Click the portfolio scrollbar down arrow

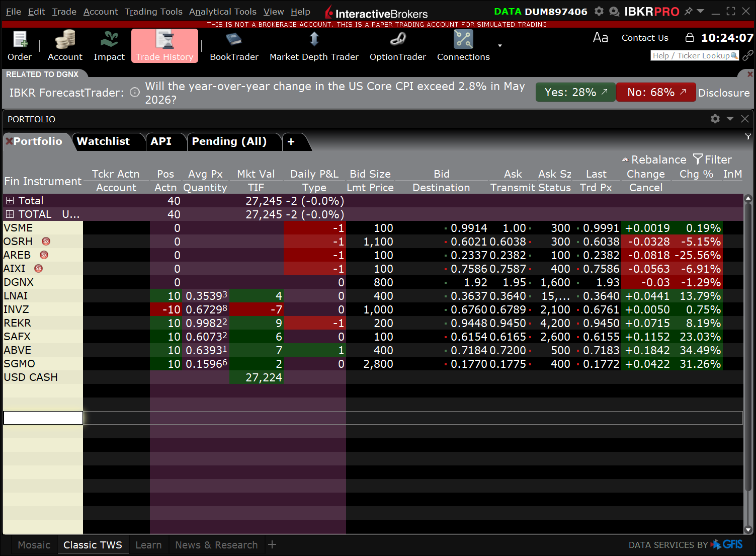(748, 529)
